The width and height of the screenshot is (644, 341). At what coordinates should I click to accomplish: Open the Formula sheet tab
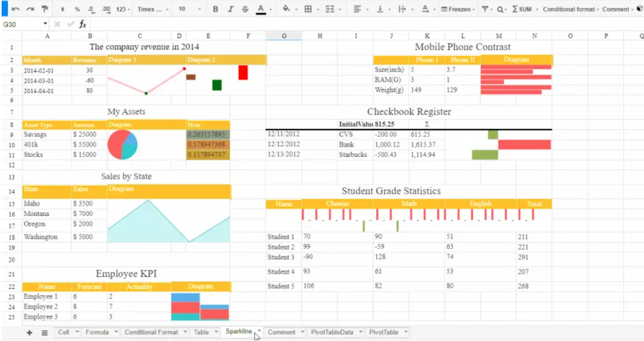tap(97, 332)
